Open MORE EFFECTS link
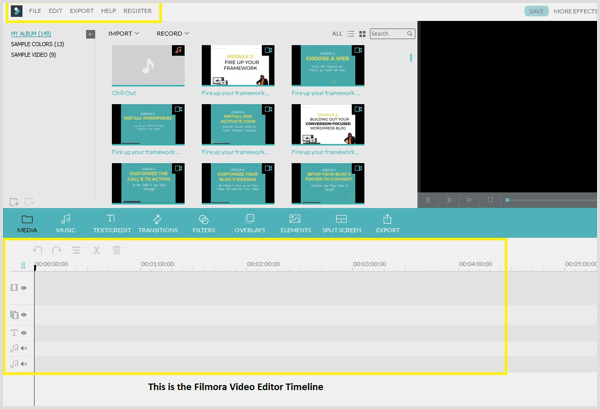The image size is (600, 409). [x=575, y=11]
